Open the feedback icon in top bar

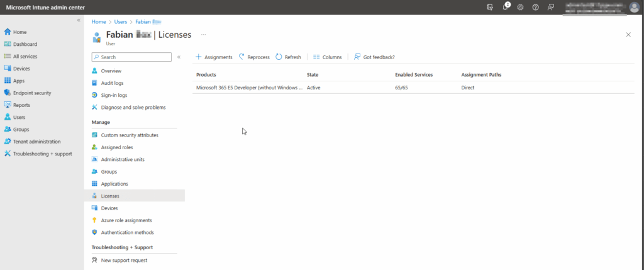[551, 7]
